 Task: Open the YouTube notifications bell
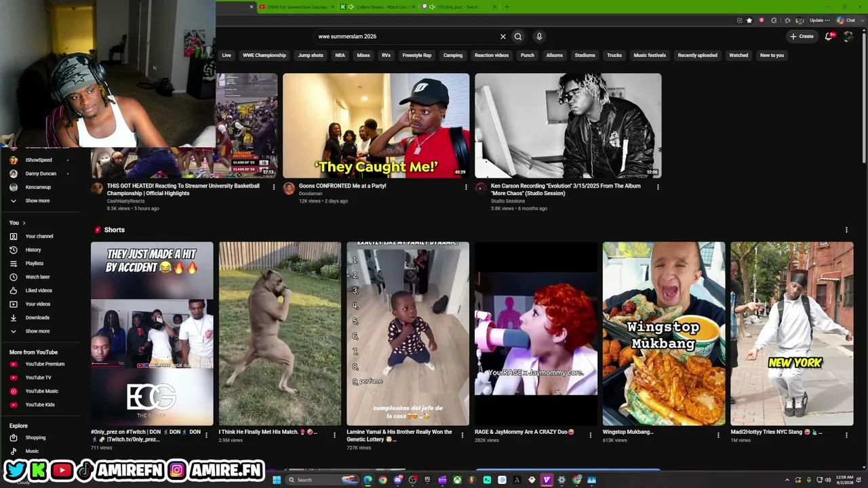click(829, 37)
